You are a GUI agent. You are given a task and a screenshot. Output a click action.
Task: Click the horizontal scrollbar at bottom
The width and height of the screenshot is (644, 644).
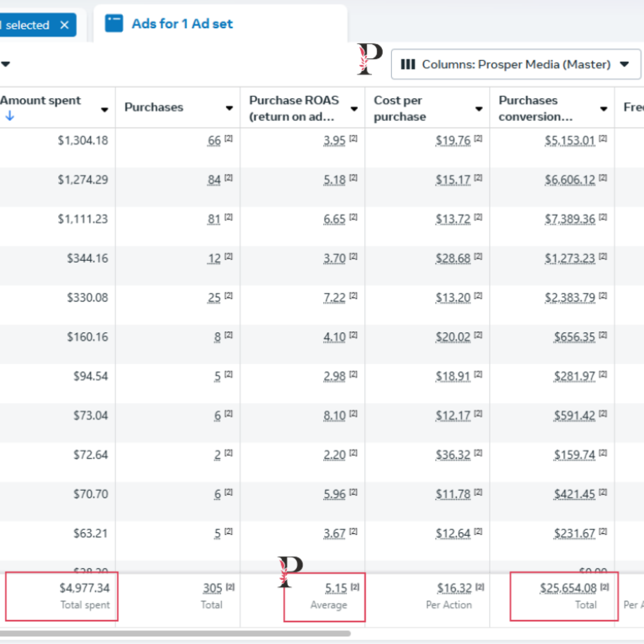coord(173,634)
